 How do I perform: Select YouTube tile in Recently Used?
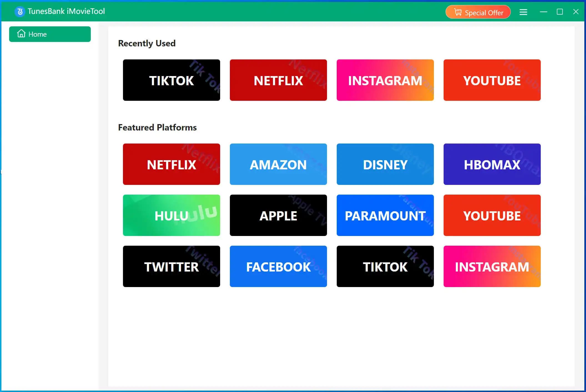click(492, 80)
